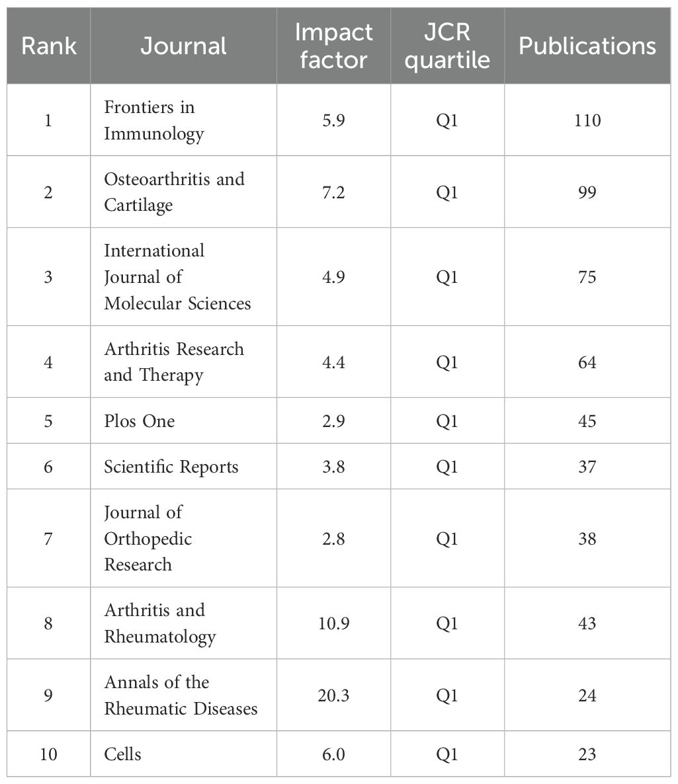Click Annals of the Rheumatic Diseases
Screen dimensions: 678x784
[x=181, y=695]
